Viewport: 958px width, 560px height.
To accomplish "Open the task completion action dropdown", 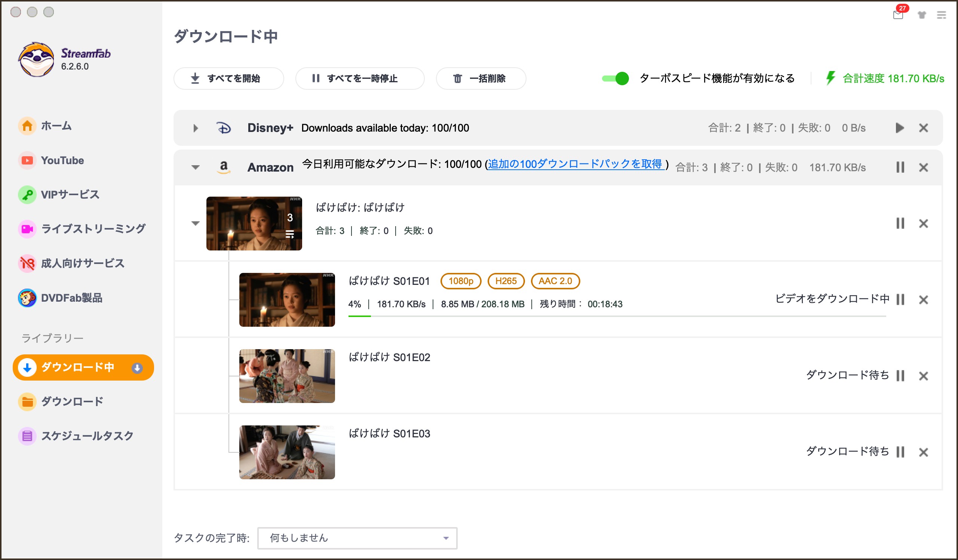I will pos(357,538).
